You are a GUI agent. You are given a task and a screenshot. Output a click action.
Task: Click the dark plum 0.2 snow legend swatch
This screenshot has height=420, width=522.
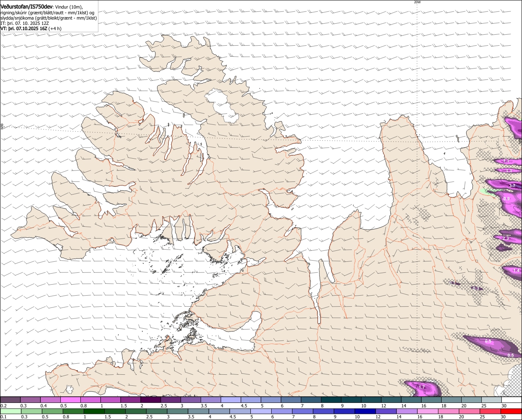click(x=10, y=400)
